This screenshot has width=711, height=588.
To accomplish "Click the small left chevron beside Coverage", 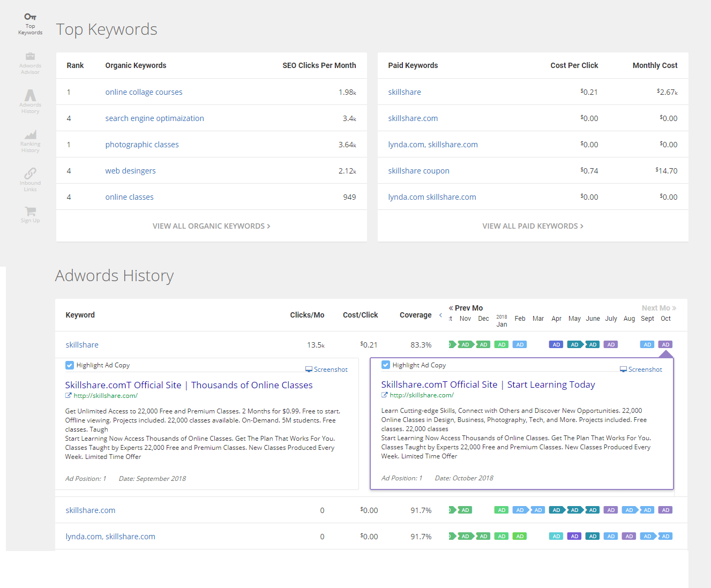I will 440,315.
